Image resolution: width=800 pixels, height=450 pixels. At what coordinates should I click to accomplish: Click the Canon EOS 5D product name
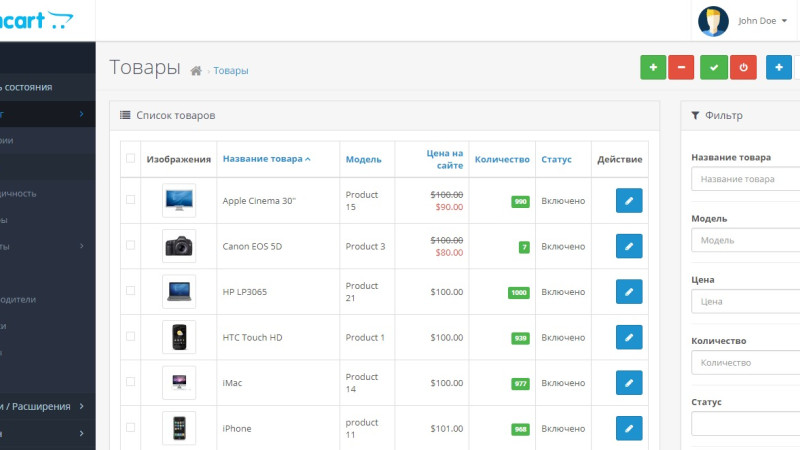click(x=252, y=246)
